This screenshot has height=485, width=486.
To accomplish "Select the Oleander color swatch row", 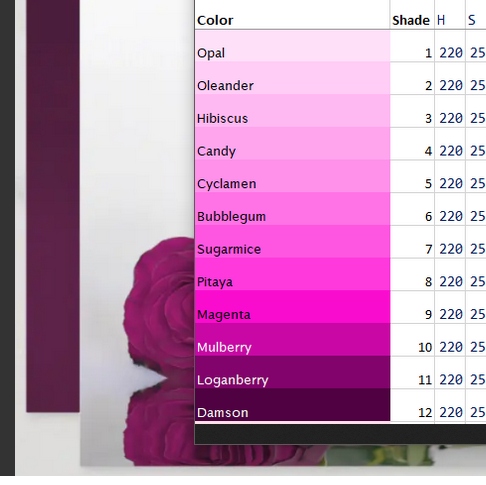I will point(292,78).
